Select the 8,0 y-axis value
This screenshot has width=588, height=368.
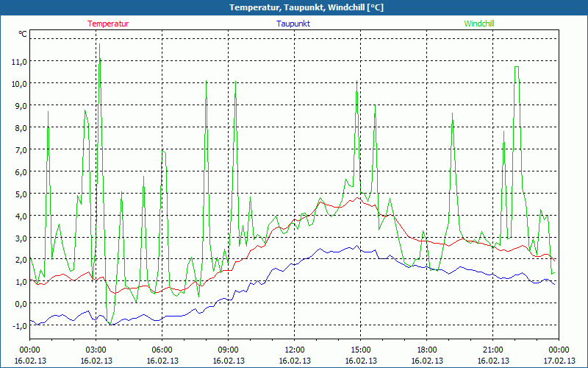(21, 127)
